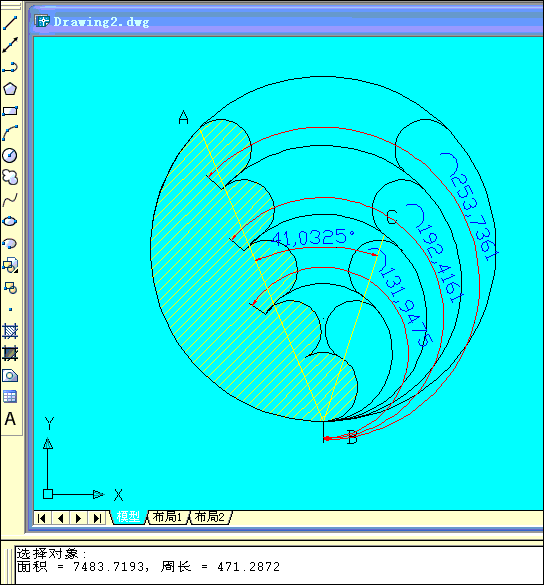Click the 选择对象 command line prompt
The height and width of the screenshot is (585, 544).
pos(51,553)
